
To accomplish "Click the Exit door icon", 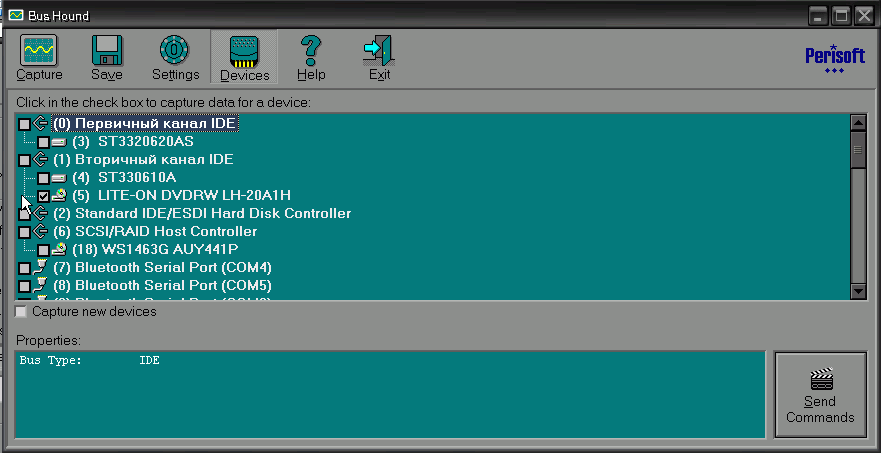I will click(379, 51).
